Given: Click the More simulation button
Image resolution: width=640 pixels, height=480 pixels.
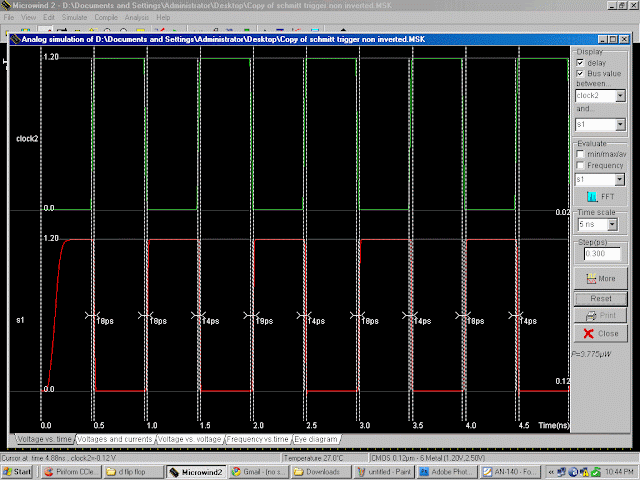Looking at the screenshot, I should (600, 279).
